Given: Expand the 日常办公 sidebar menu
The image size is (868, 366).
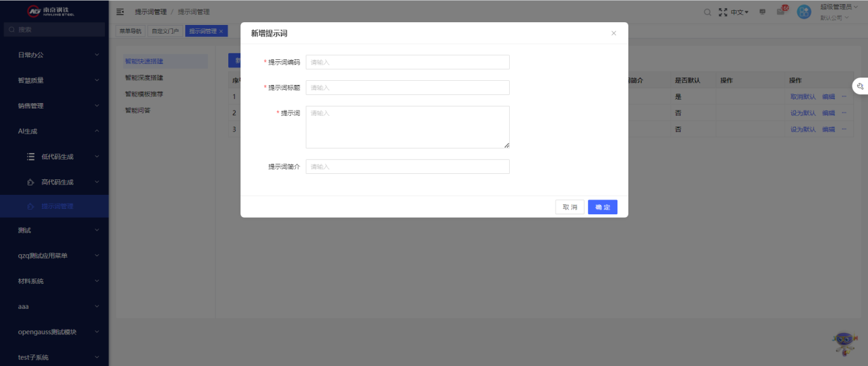Looking at the screenshot, I should tap(54, 55).
